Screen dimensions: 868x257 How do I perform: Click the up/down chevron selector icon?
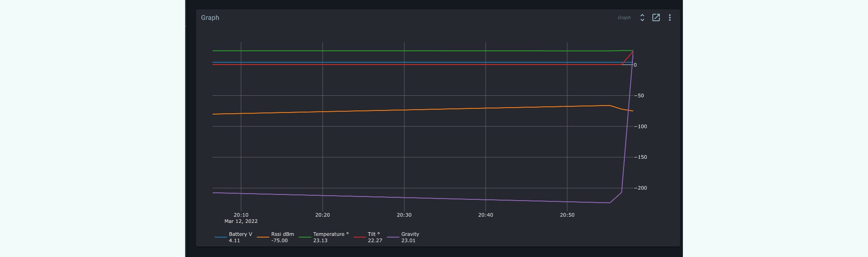(x=642, y=17)
